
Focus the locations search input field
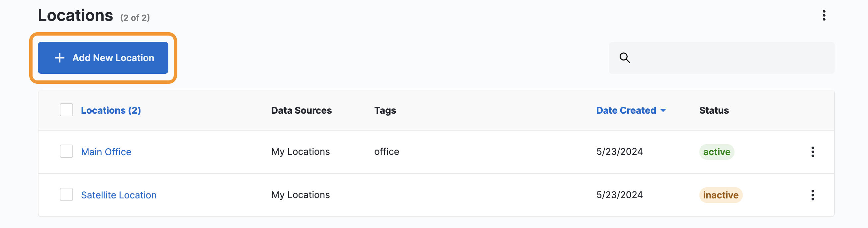(x=722, y=58)
